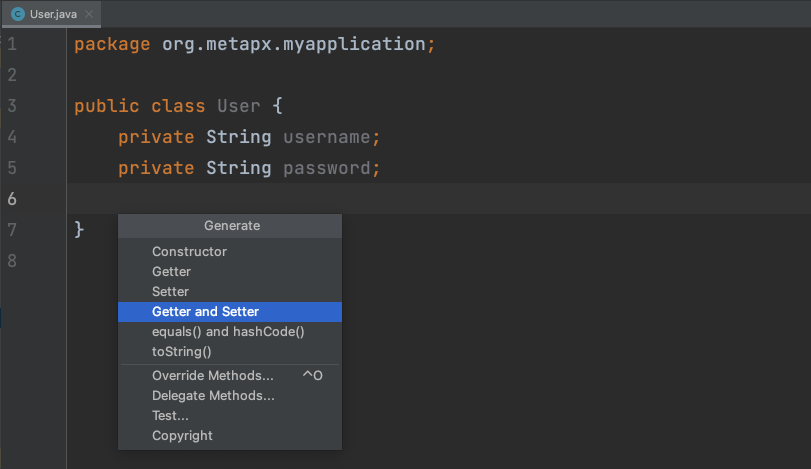Click the username field identifier

(x=327, y=137)
